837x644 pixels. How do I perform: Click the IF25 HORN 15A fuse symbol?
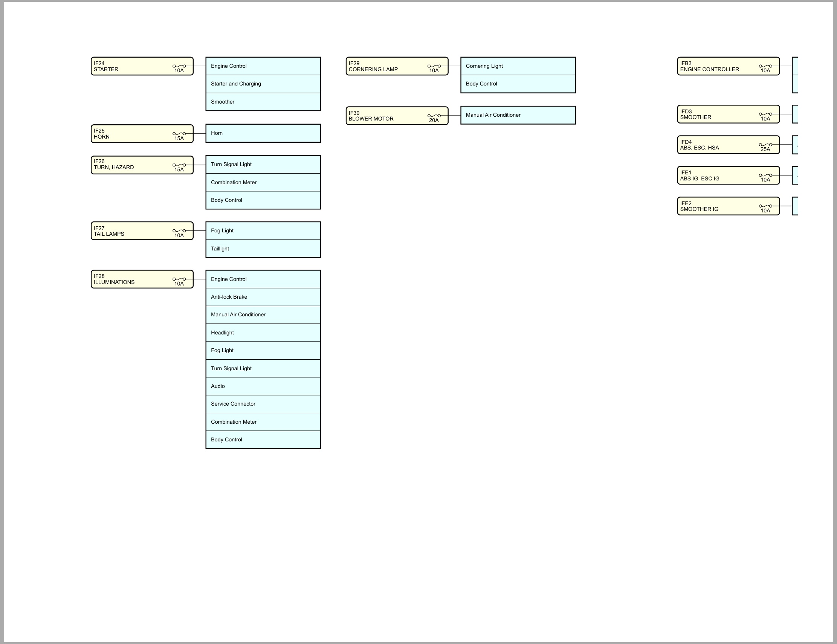click(179, 134)
